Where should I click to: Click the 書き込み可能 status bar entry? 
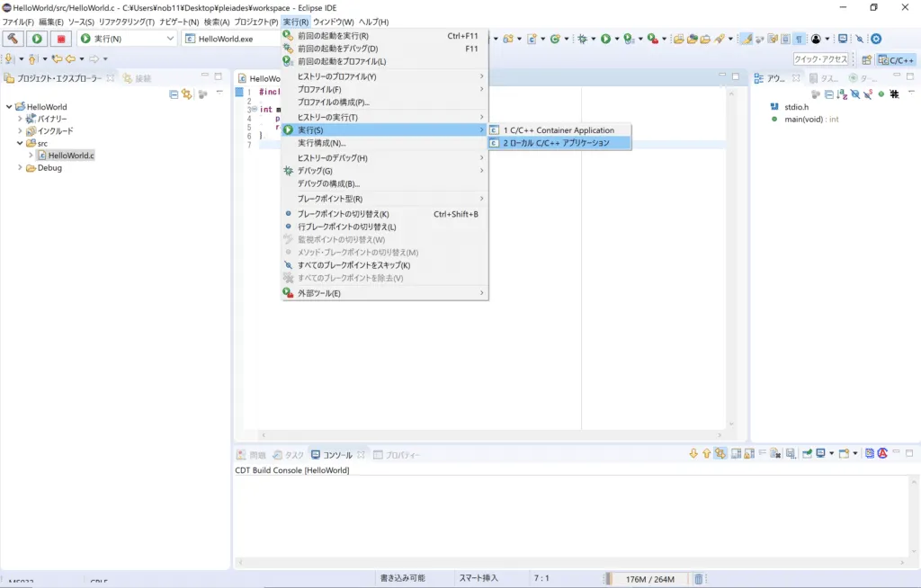pyautogui.click(x=402, y=578)
